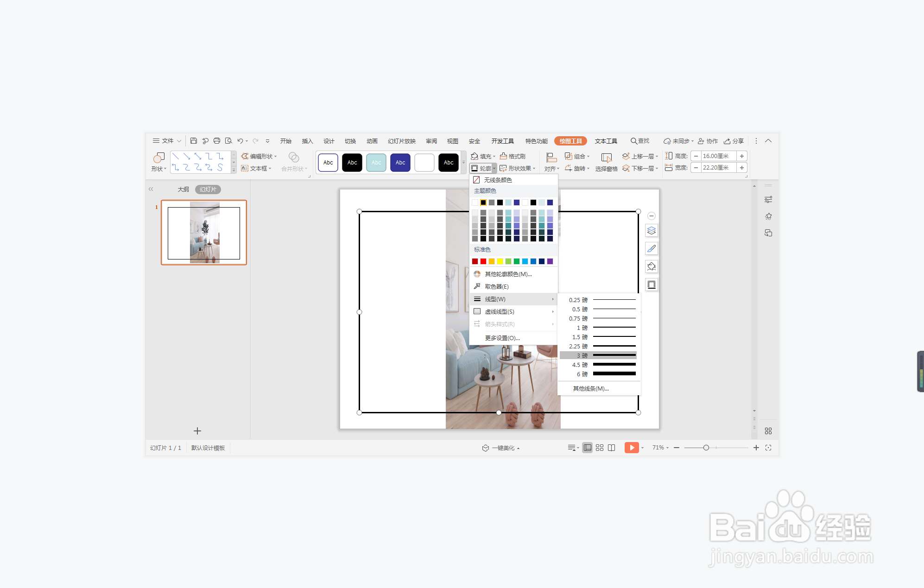Click 上移一层 bring forward
This screenshot has height=588, width=924.
pyautogui.click(x=640, y=156)
